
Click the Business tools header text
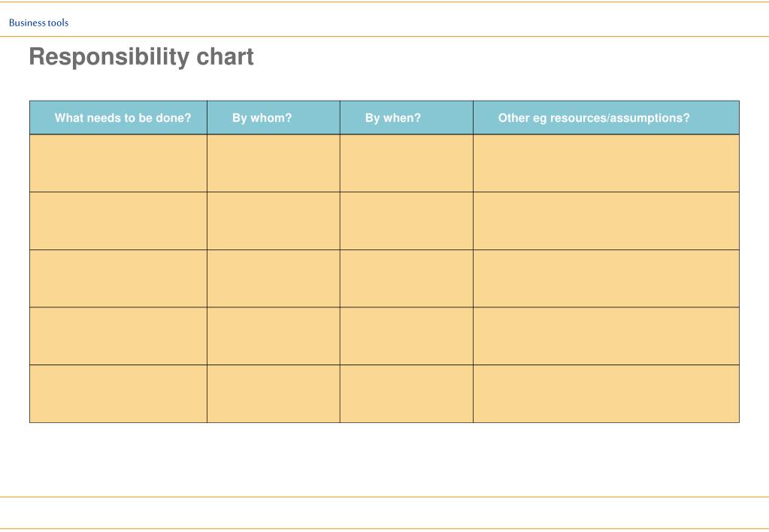click(39, 23)
